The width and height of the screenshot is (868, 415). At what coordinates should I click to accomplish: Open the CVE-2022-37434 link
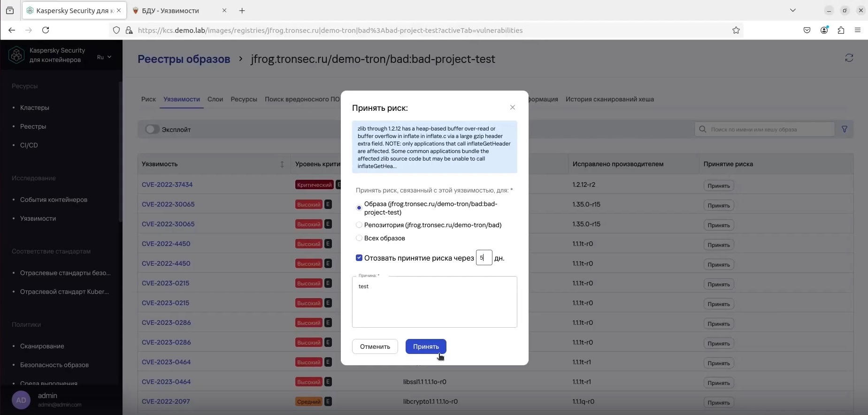(167, 184)
